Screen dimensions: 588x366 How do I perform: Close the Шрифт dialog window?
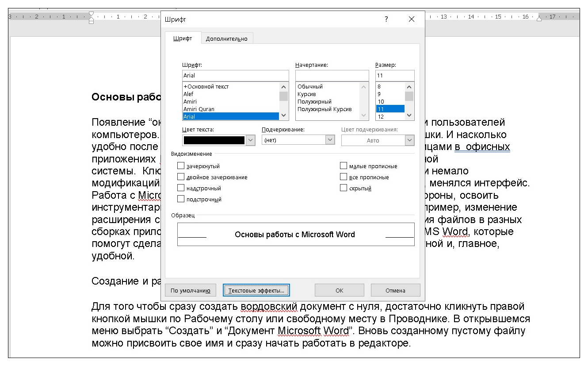412,19
